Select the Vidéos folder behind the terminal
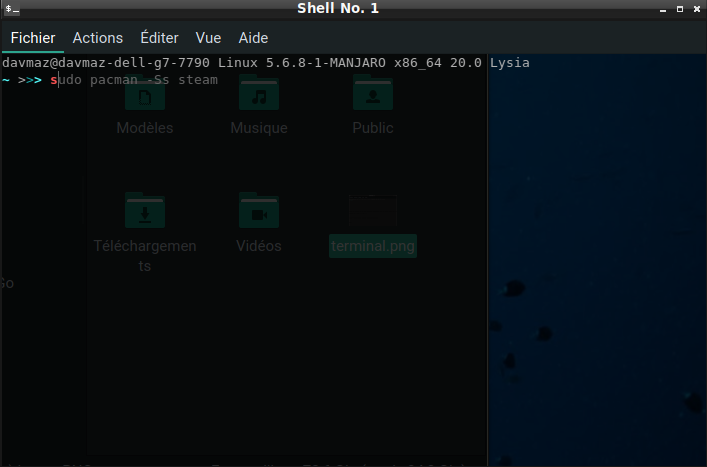 tap(259, 211)
